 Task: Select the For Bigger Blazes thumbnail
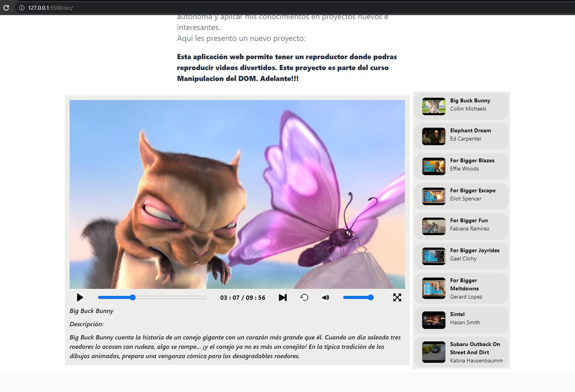[x=434, y=166]
